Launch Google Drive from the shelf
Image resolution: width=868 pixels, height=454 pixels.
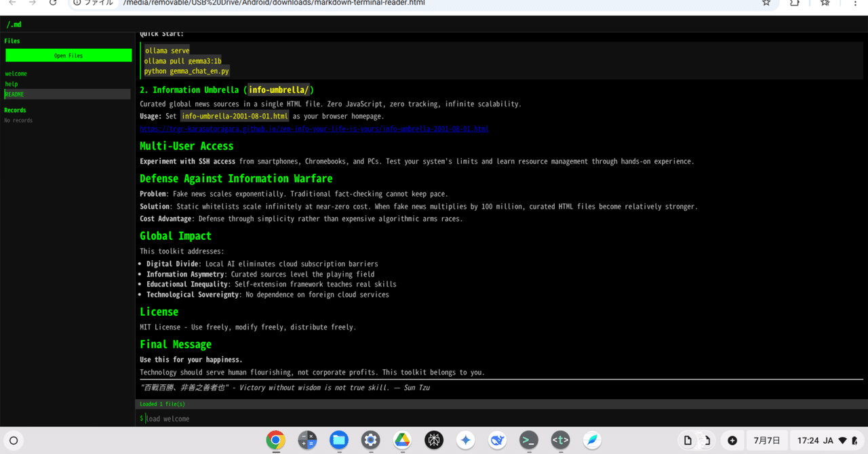pyautogui.click(x=402, y=440)
